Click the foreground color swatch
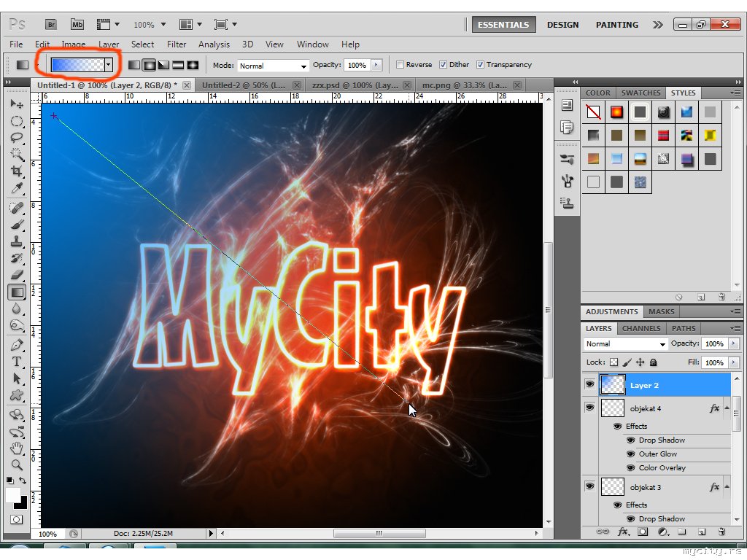The height and width of the screenshot is (560, 747). click(13, 496)
